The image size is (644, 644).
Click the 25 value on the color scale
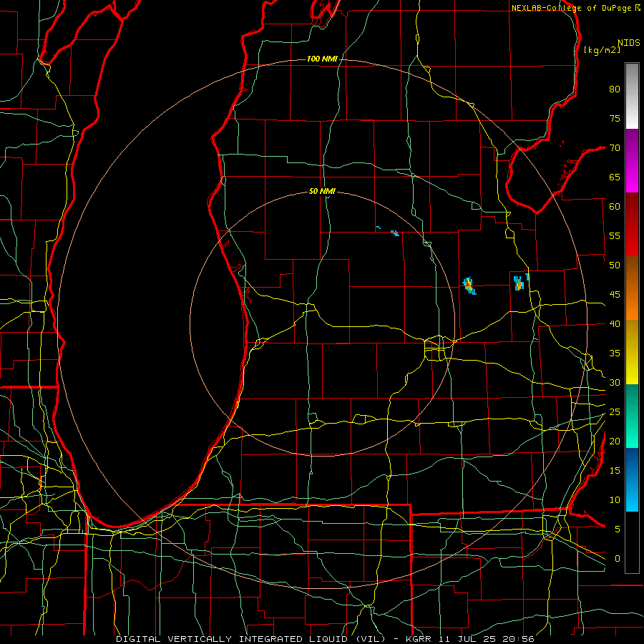click(x=615, y=412)
